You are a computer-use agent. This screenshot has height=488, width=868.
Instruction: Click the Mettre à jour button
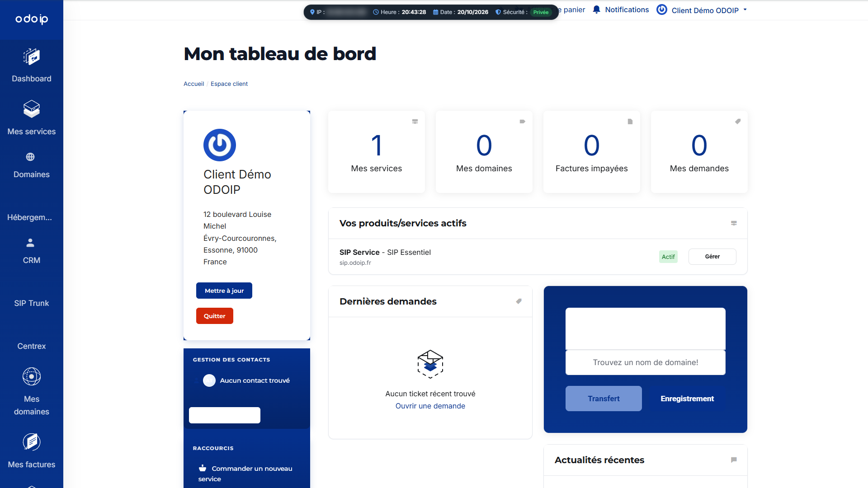tap(224, 291)
